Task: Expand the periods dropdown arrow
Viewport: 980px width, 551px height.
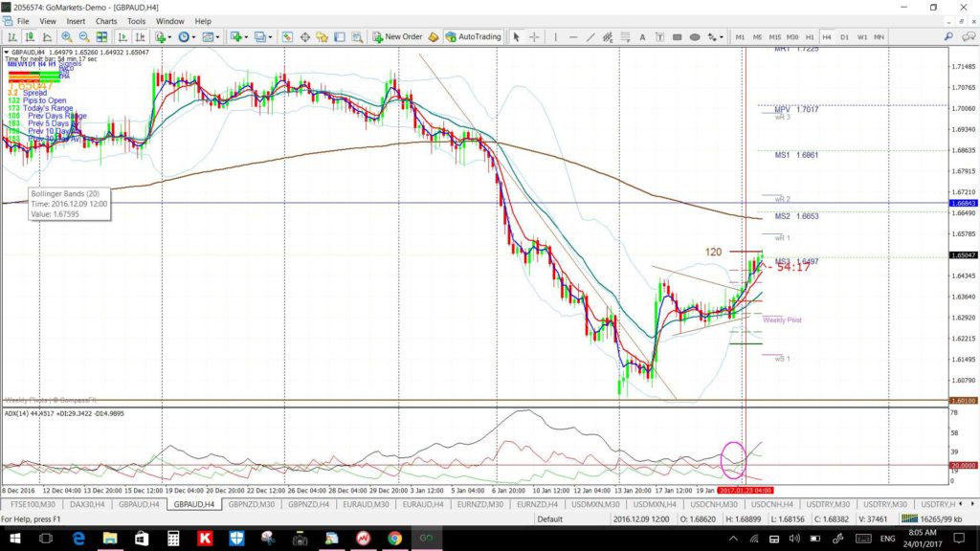Action: pyautogui.click(x=193, y=37)
